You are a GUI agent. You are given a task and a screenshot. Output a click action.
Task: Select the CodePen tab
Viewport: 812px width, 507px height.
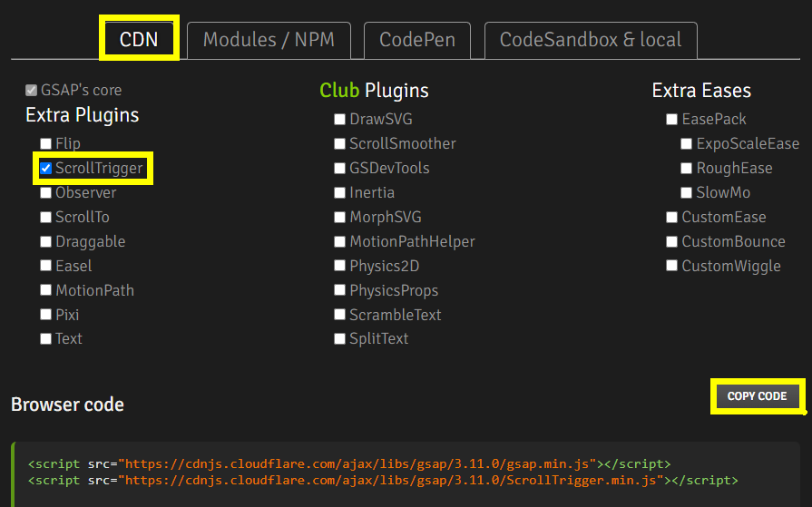click(x=417, y=40)
